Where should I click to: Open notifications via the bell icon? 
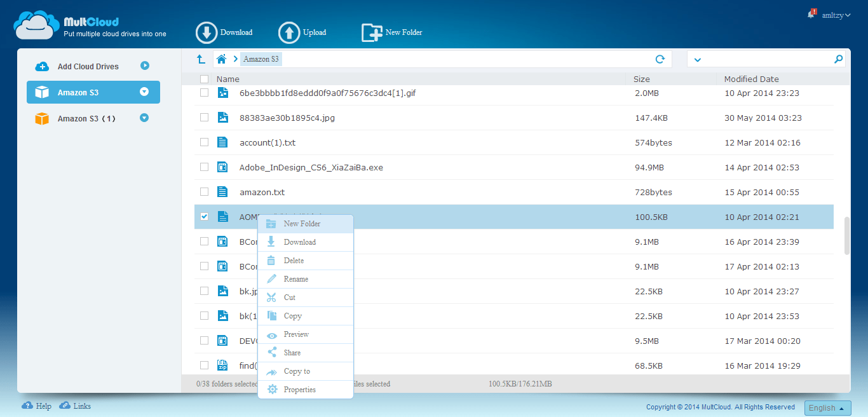810,14
